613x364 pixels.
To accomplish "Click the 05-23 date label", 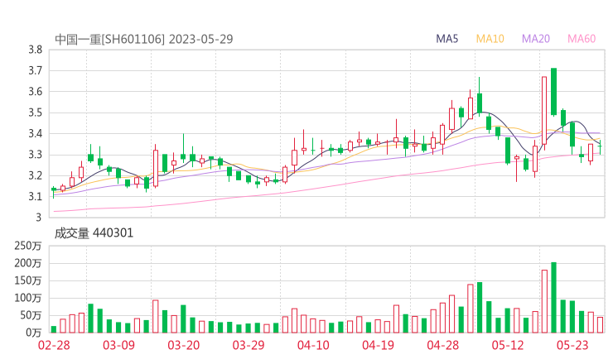I will (x=572, y=345).
